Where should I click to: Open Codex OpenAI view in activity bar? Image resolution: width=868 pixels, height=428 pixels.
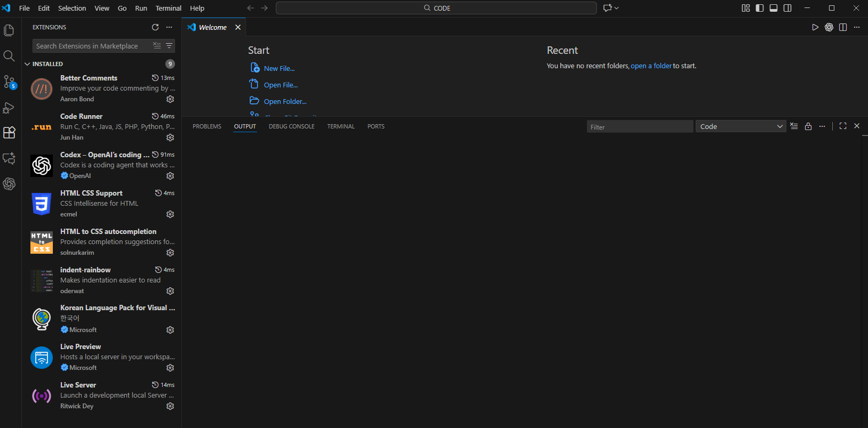click(x=9, y=184)
